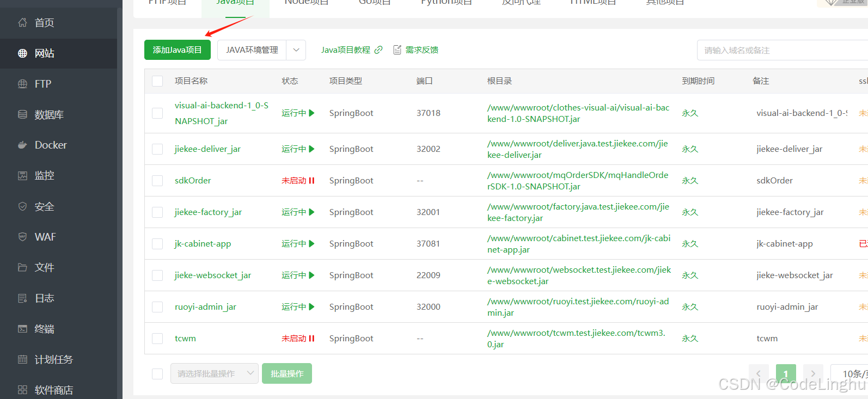Click the WAF sidebar icon
The width and height of the screenshot is (868, 399).
pyautogui.click(x=22, y=237)
